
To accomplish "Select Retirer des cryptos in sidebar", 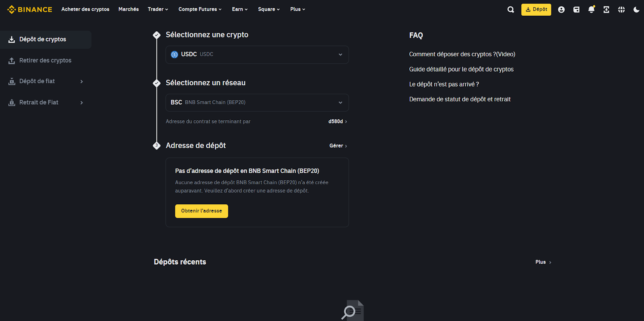I will click(x=45, y=60).
